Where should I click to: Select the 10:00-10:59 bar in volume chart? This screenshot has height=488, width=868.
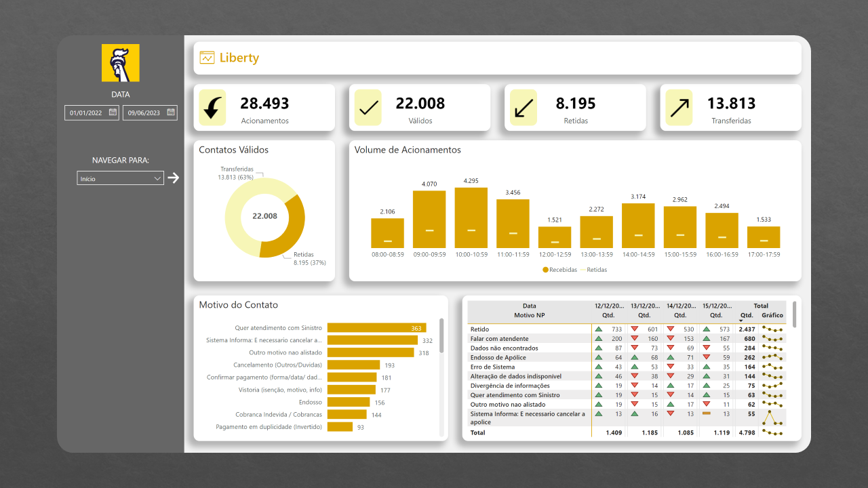coord(471,218)
